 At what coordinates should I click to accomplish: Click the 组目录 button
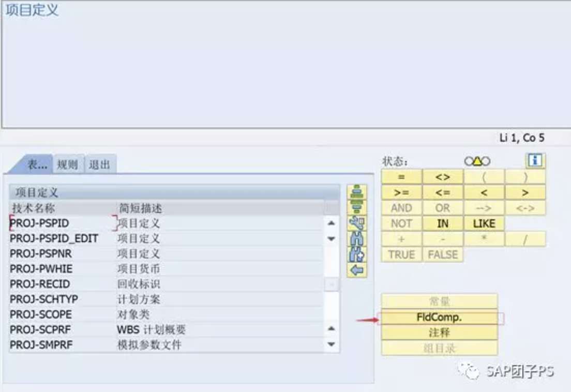click(439, 348)
